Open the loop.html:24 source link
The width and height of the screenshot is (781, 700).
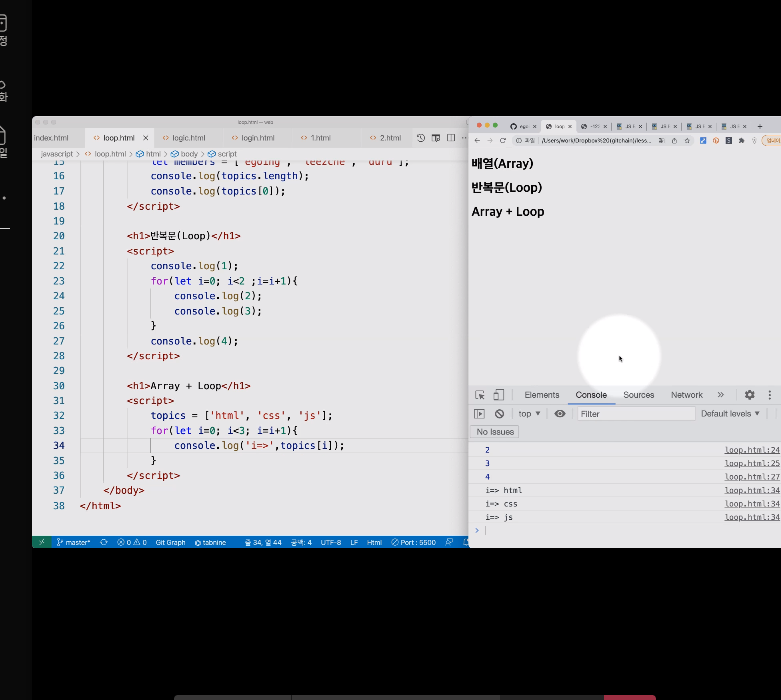tap(752, 450)
